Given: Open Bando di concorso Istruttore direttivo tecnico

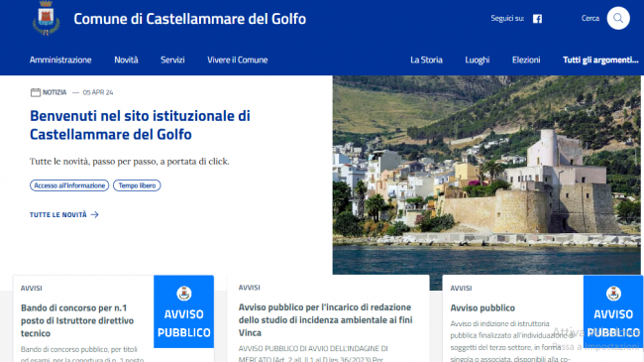Looking at the screenshot, I should pos(77,320).
